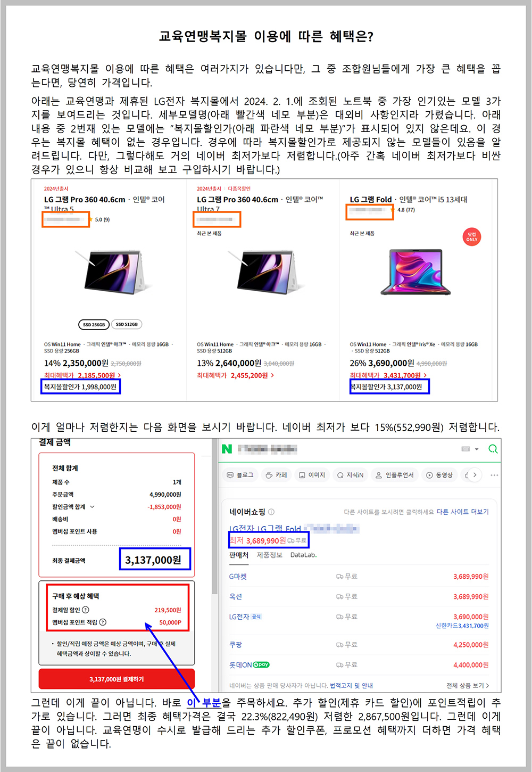
Task: Open the 카페 search tab
Action: (276, 475)
